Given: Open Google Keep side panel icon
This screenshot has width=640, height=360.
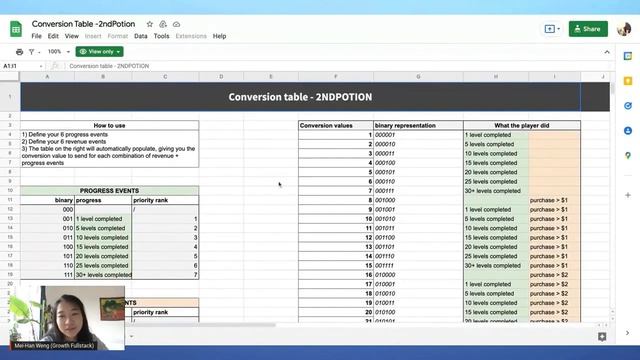Looking at the screenshot, I should click(628, 81).
